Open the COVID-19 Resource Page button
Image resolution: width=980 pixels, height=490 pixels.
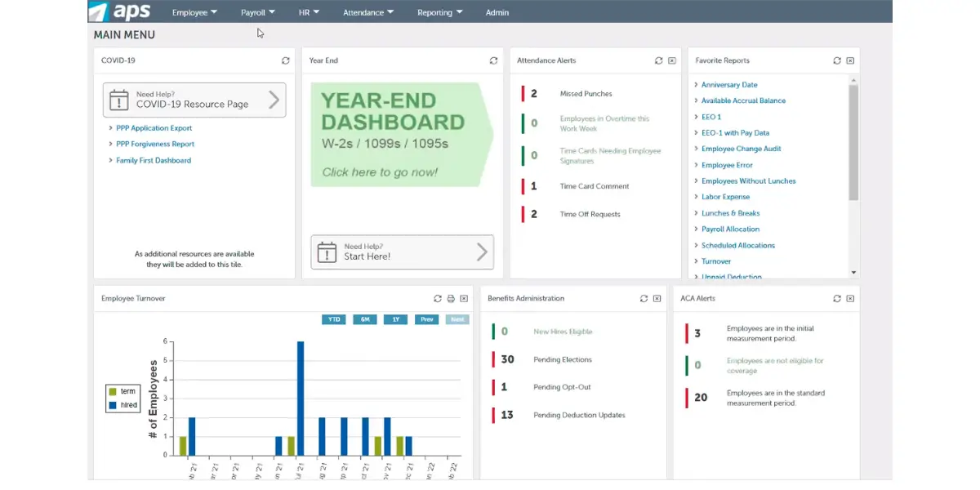(194, 100)
